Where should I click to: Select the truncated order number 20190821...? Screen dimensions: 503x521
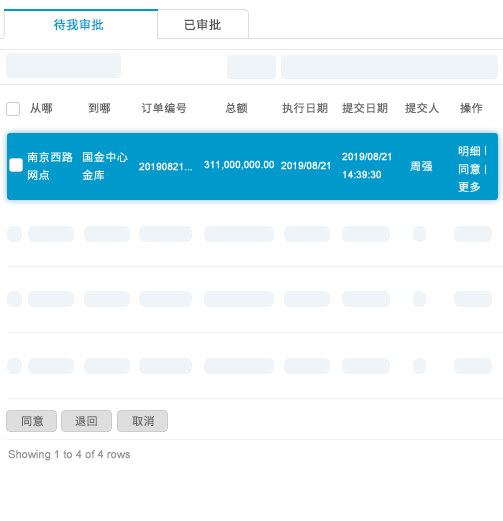coord(166,166)
